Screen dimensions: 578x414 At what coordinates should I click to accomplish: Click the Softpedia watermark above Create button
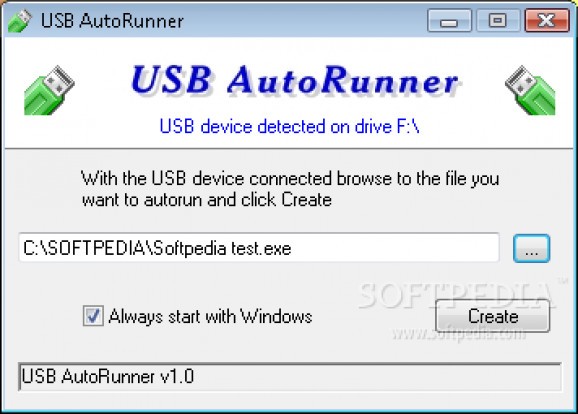459,295
